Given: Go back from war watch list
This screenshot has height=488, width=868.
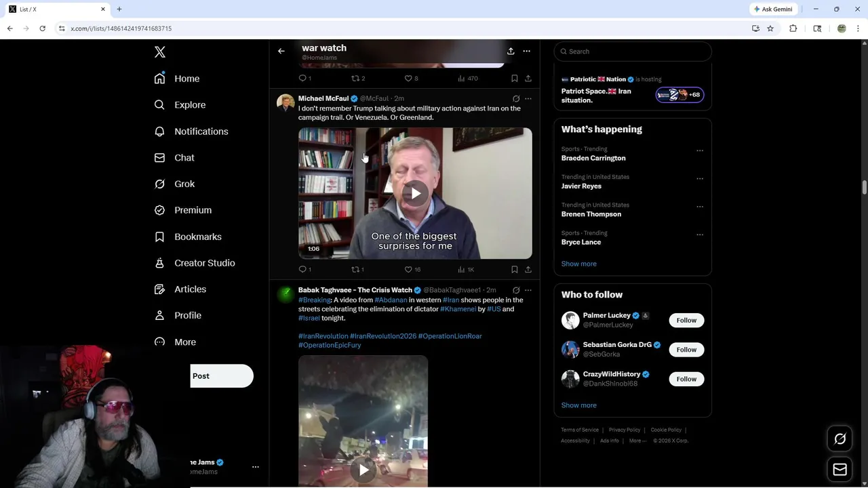Looking at the screenshot, I should coord(281,51).
